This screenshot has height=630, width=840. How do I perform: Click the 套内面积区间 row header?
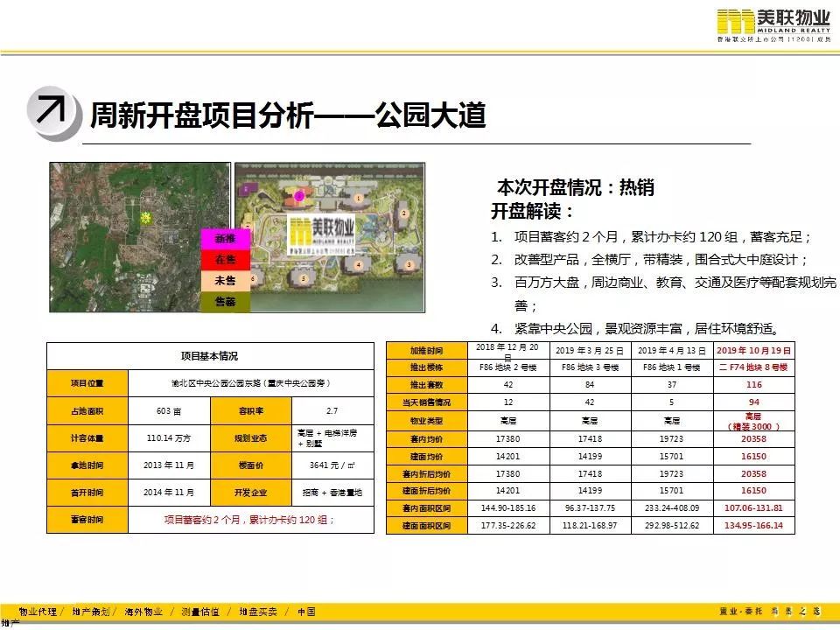click(427, 507)
